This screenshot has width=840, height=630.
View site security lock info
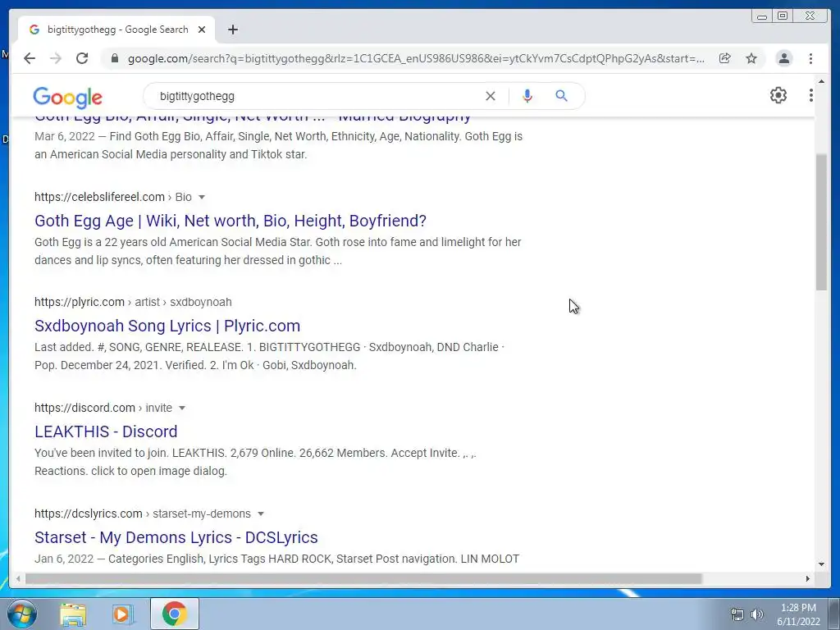pyautogui.click(x=114, y=58)
